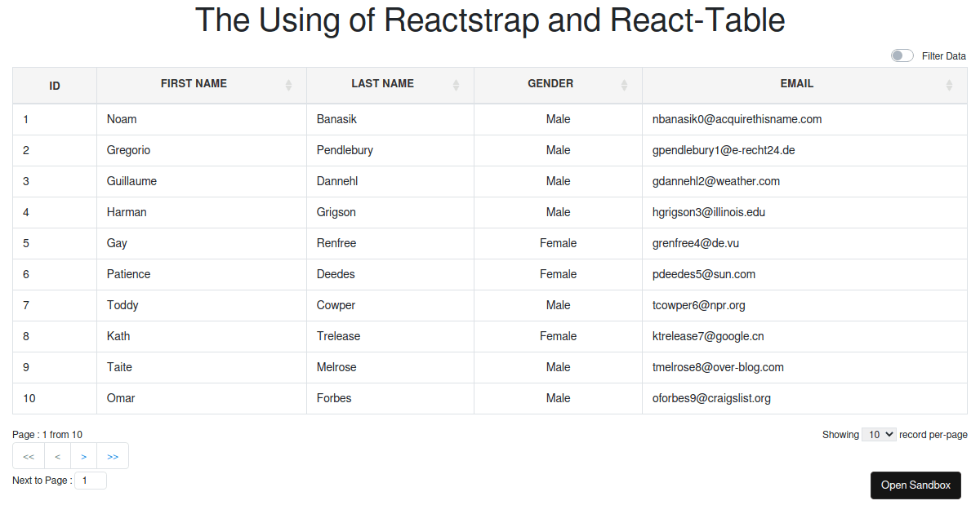Open the records per-page dropdown
Viewport: 980px width, 514px height.
(879, 435)
